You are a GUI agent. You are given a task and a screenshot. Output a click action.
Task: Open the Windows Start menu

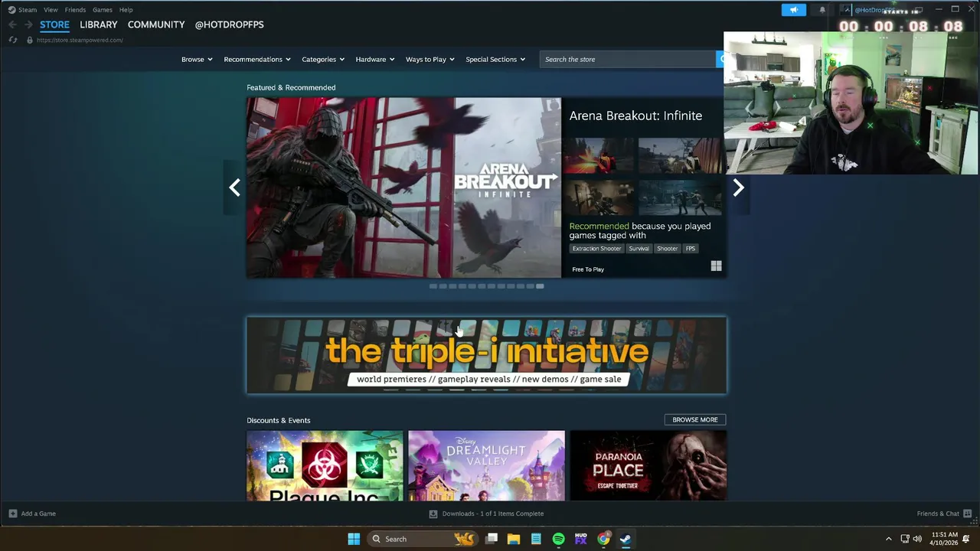click(354, 539)
